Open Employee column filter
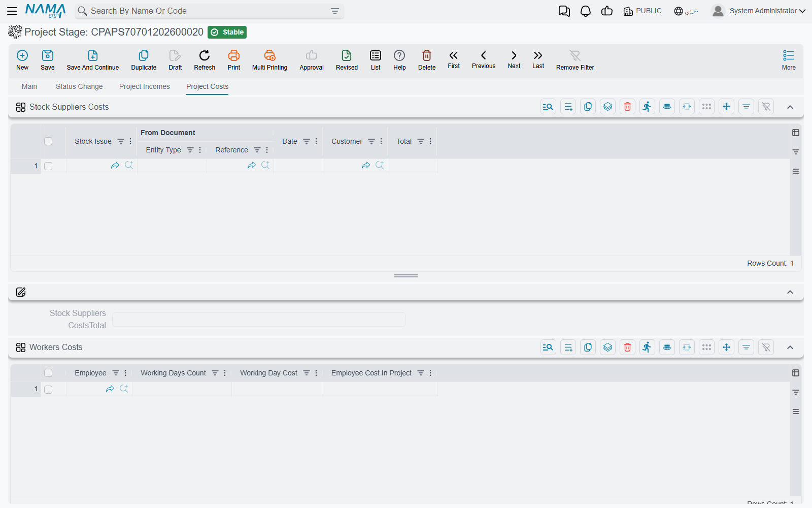 click(116, 373)
